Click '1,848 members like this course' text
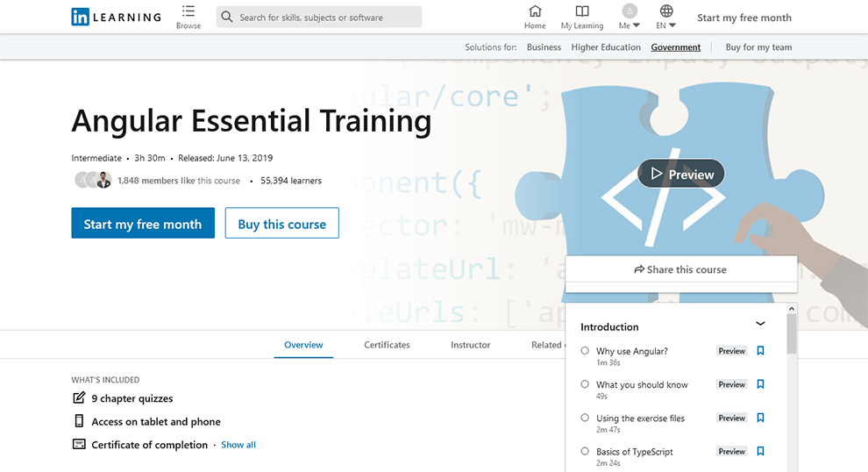 pyautogui.click(x=178, y=181)
